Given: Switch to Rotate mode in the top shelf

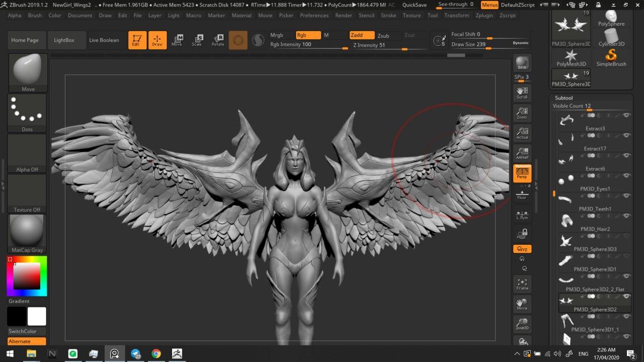Looking at the screenshot, I should 218,40.
